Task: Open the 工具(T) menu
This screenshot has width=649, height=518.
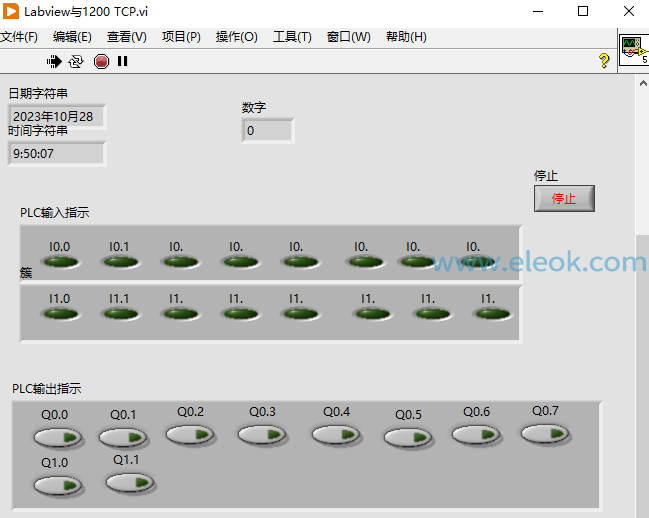Action: click(292, 37)
